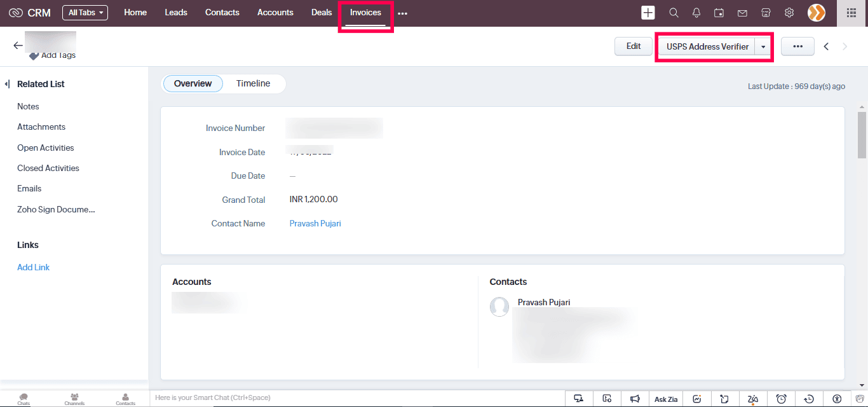Add tags via the tag icon
The width and height of the screenshot is (868, 407).
tap(34, 56)
